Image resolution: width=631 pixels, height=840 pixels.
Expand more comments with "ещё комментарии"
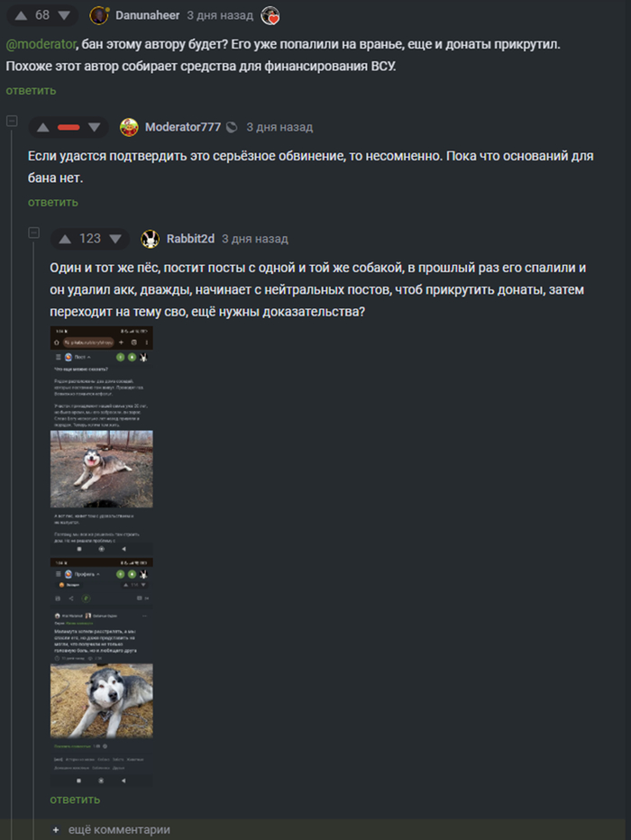coord(112,829)
